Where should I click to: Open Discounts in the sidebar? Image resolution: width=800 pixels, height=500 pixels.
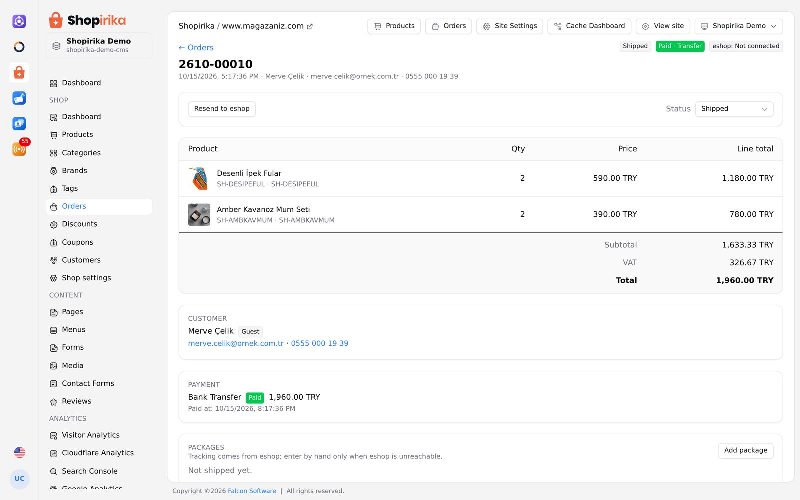(79, 224)
